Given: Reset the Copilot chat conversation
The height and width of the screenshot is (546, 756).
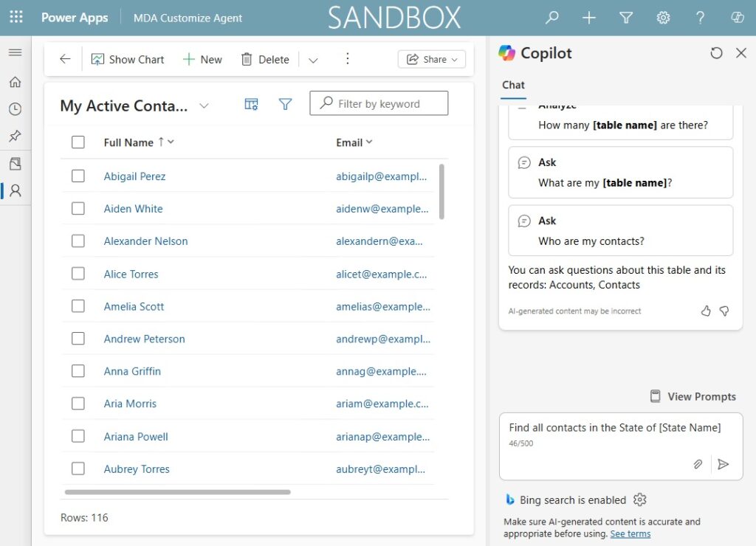Looking at the screenshot, I should (716, 53).
